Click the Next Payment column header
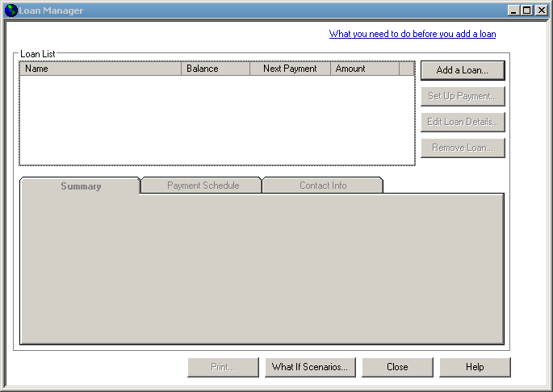The image size is (553, 392). click(291, 69)
